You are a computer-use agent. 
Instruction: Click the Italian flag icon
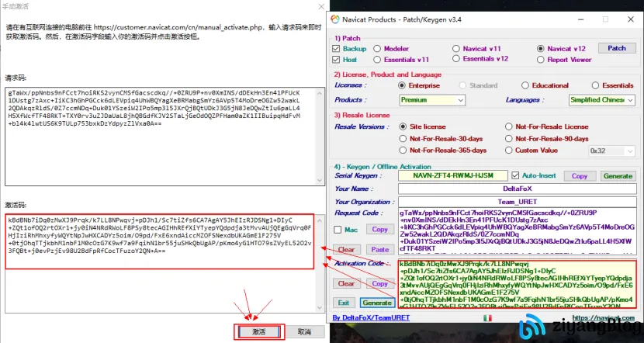(486, 317)
